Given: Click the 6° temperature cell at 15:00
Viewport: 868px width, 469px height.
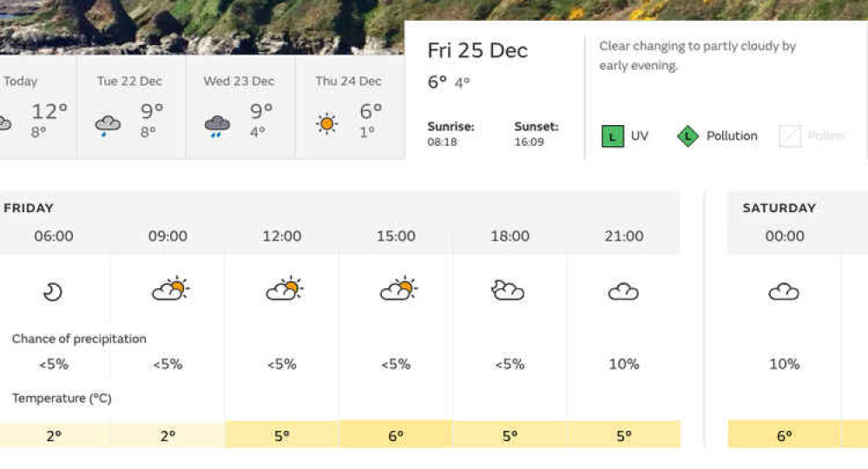Looking at the screenshot, I should (x=396, y=434).
